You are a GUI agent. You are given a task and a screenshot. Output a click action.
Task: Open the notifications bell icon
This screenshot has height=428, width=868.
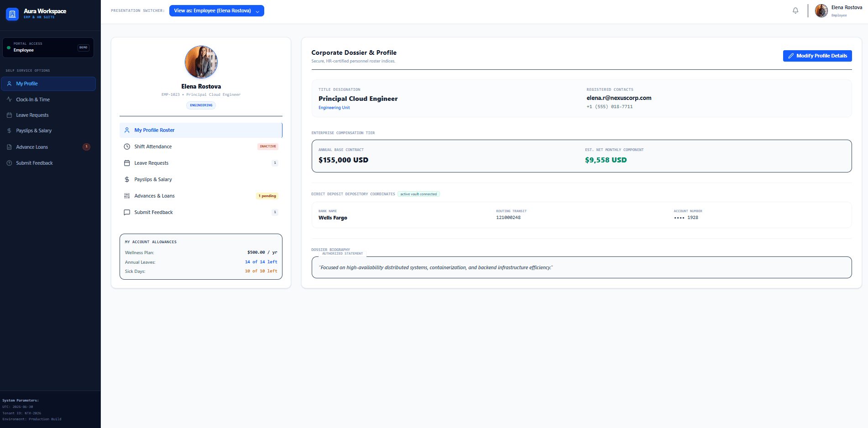click(x=795, y=10)
